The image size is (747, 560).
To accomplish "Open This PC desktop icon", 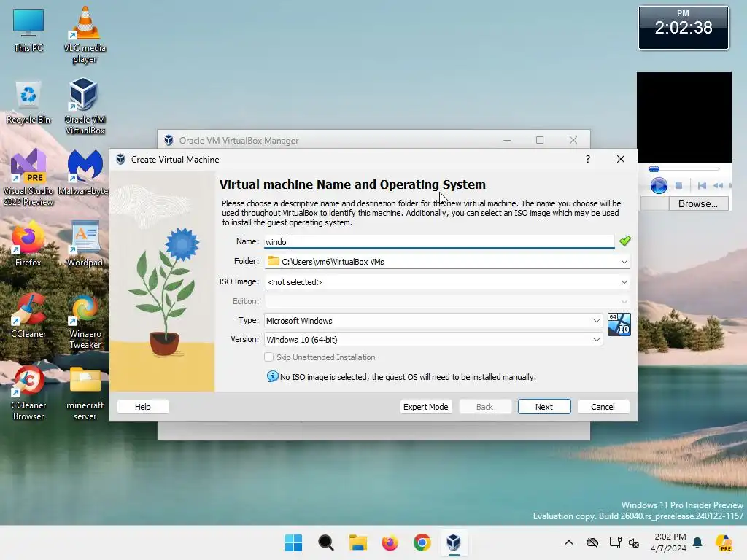I will 28,29.
